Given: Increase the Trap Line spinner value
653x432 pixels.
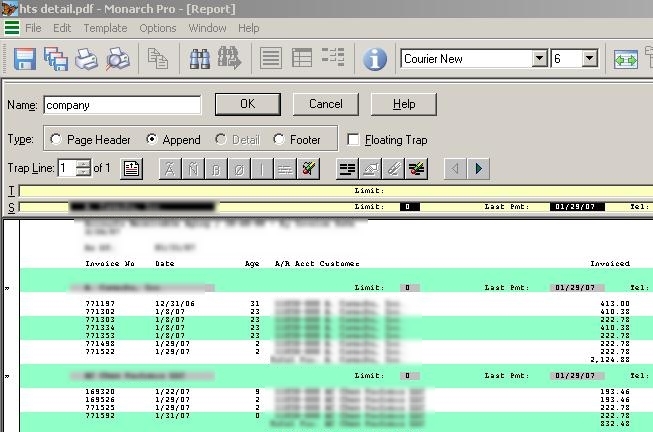Looking at the screenshot, I should click(x=82, y=164).
